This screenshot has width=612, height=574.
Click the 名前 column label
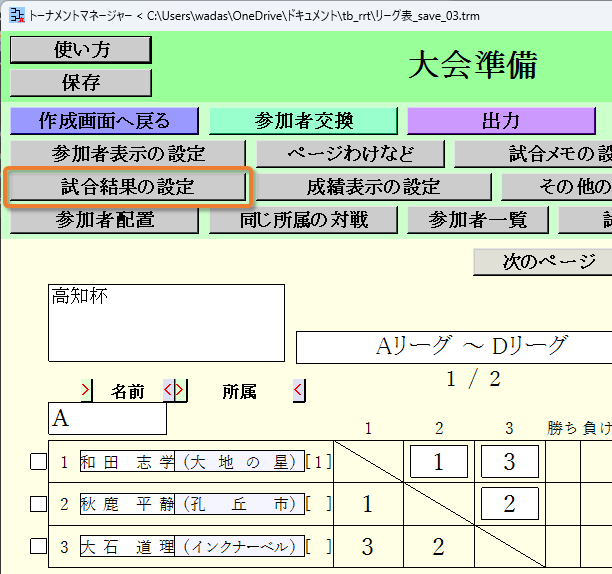point(128,391)
